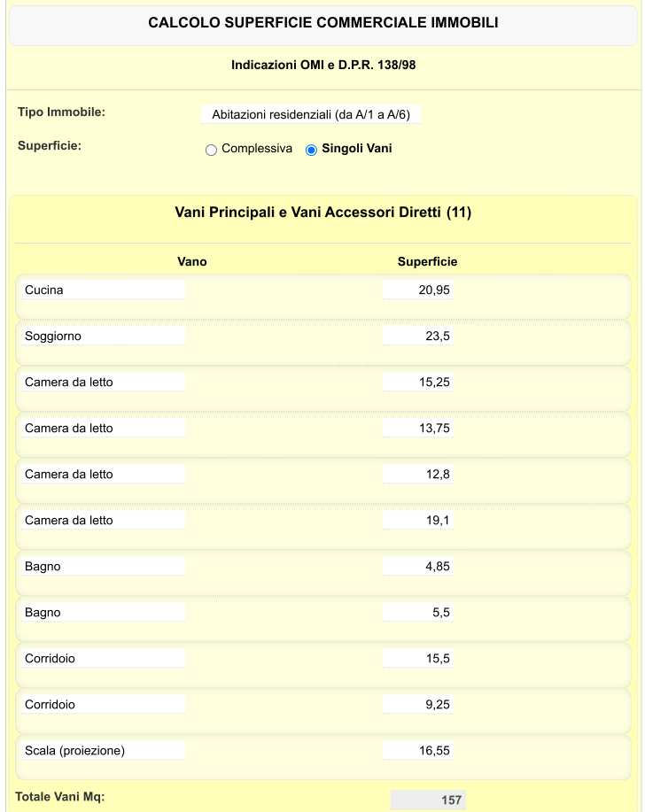This screenshot has height=812, width=645.
Task: Click the Bagno surface field showing 4,85
Action: (417, 566)
